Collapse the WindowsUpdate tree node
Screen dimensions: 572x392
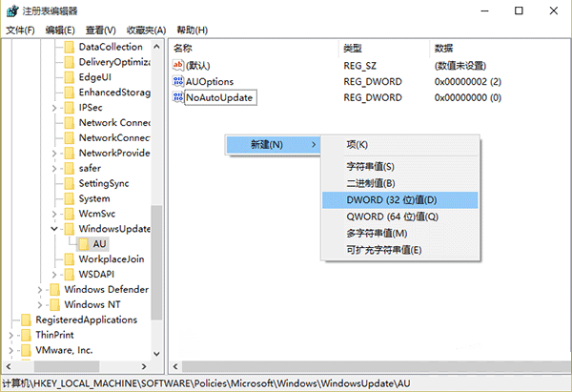click(53, 229)
